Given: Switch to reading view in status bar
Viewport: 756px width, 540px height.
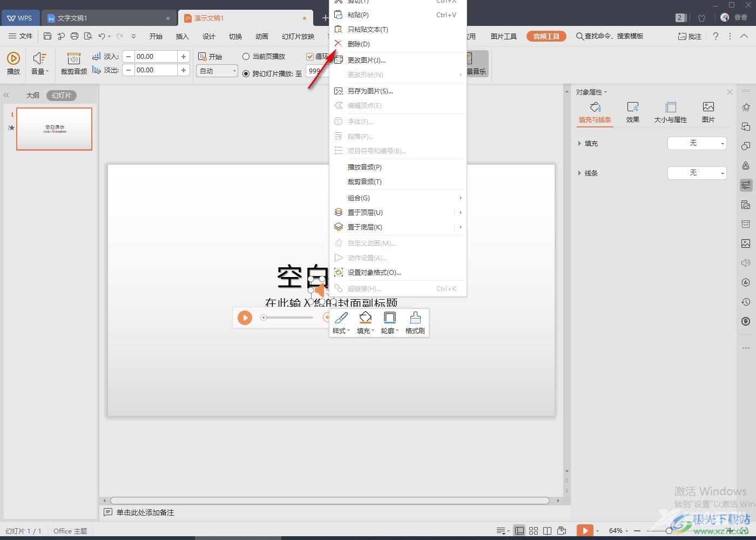Looking at the screenshot, I should point(547,531).
